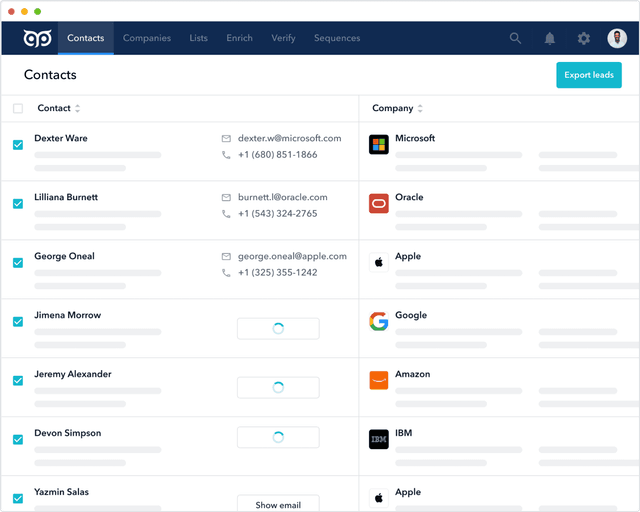Open notifications bell icon
This screenshot has height=512, width=640.
[550, 38]
